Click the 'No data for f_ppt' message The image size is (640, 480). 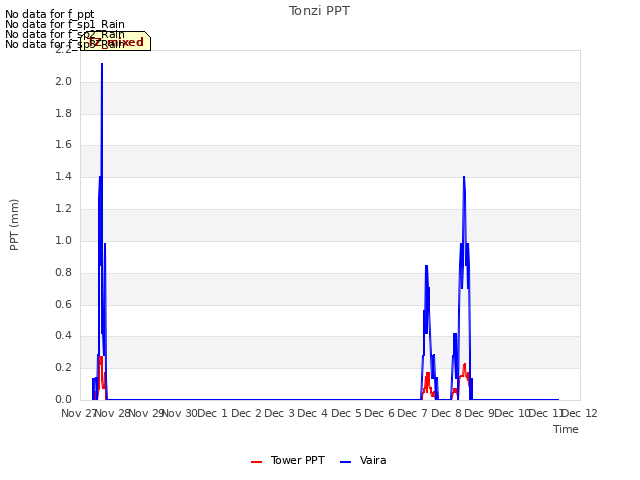(x=49, y=15)
